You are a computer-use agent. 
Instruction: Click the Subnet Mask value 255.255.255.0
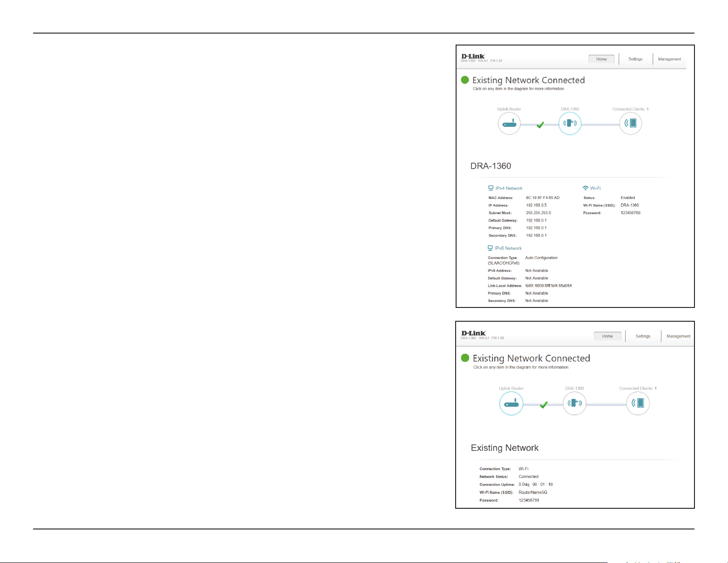point(538,213)
